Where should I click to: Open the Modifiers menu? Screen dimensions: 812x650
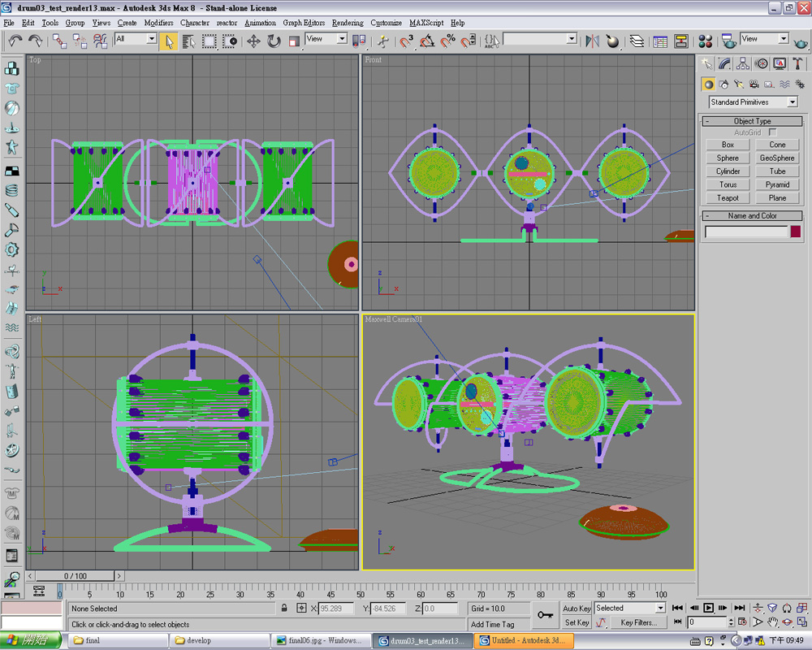click(158, 23)
